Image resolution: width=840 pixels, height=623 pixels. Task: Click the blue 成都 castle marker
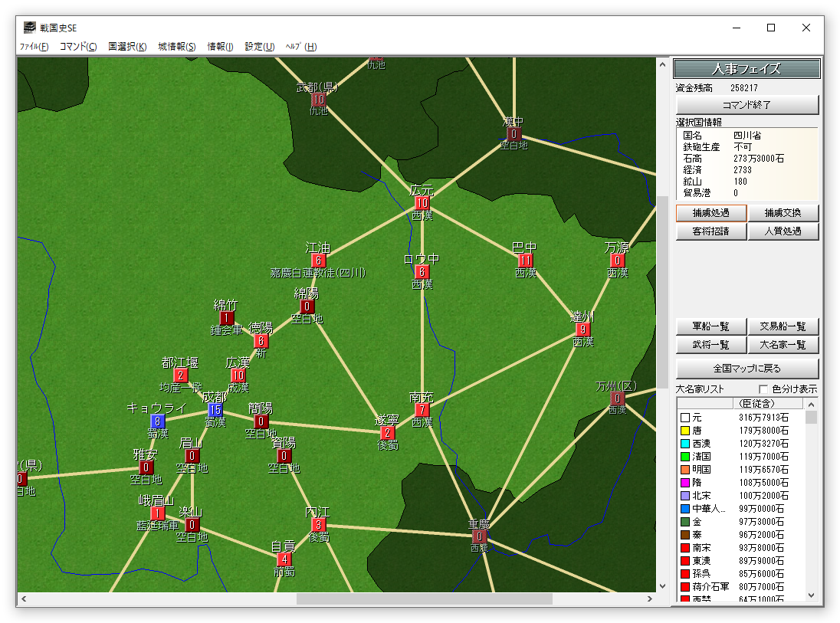coord(215,410)
